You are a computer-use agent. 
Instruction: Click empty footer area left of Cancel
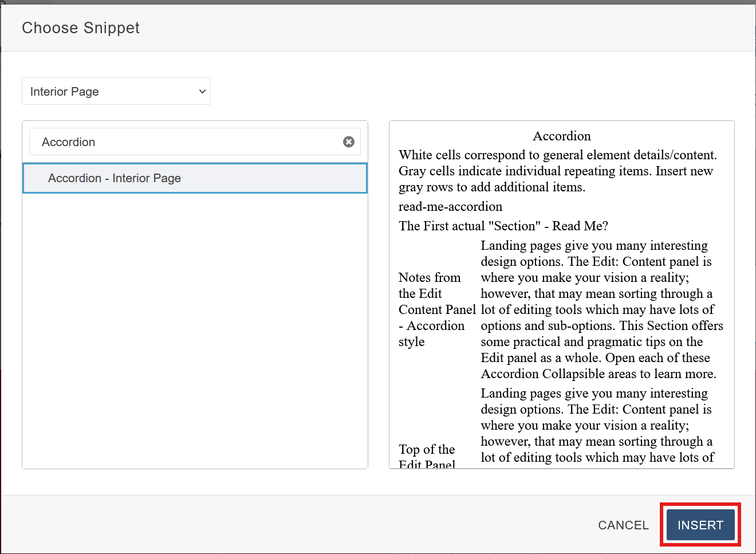(286, 525)
